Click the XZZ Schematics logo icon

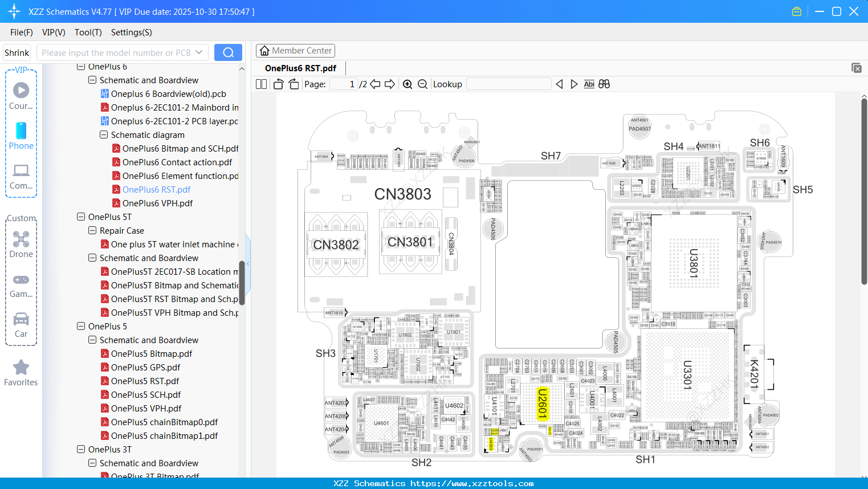[x=14, y=11]
